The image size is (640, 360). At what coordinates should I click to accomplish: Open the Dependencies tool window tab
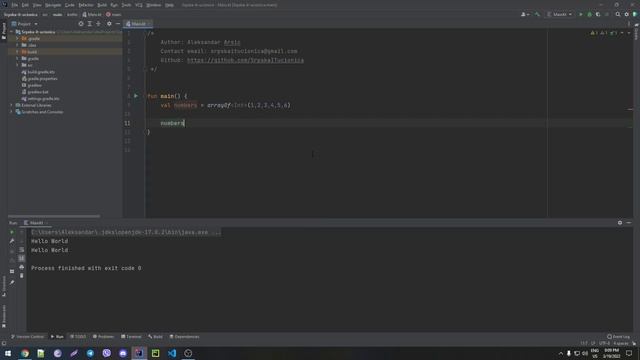pos(184,337)
